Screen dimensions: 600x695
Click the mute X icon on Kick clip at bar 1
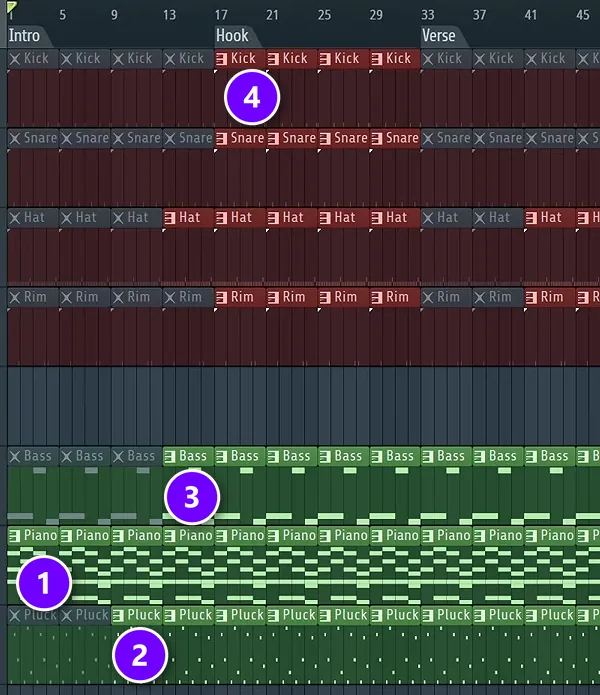[x=15, y=59]
